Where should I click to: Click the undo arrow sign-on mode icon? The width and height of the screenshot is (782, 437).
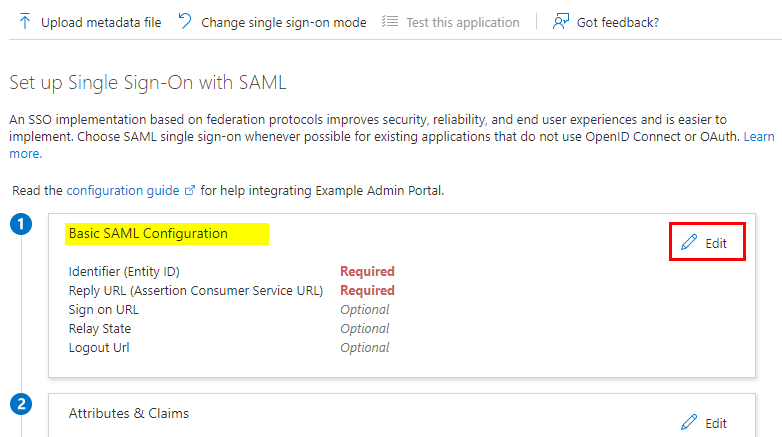point(185,21)
